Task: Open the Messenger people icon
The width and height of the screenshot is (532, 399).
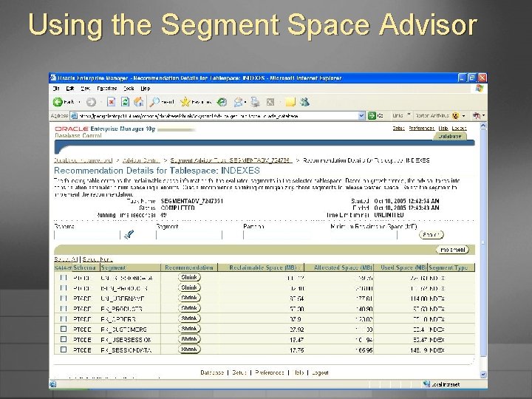Action: (304, 102)
